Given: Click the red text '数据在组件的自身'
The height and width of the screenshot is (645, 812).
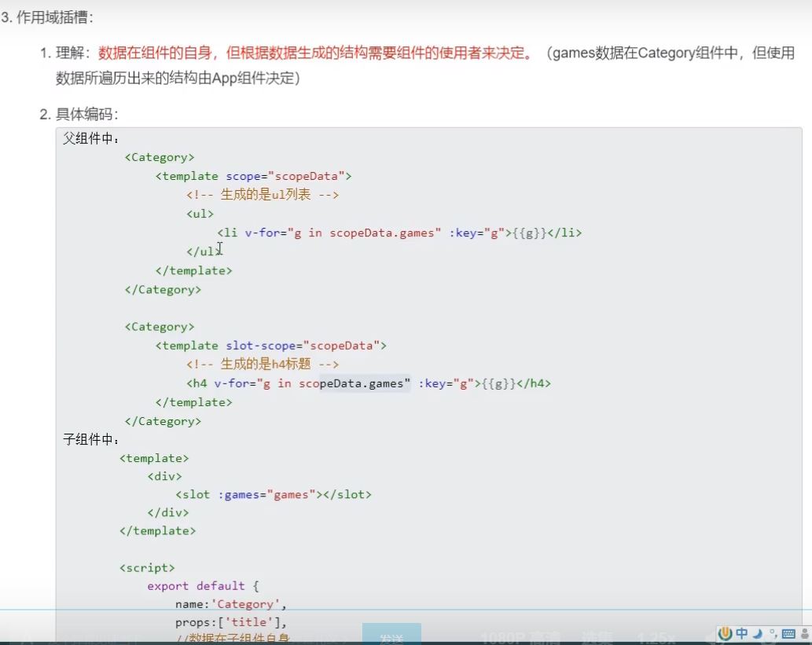Looking at the screenshot, I should point(155,53).
